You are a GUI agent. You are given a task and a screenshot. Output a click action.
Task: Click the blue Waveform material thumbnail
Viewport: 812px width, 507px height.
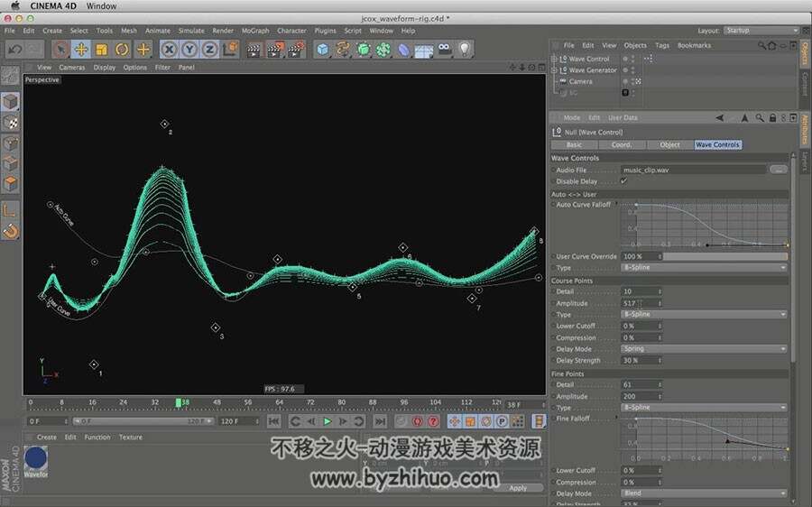click(36, 458)
